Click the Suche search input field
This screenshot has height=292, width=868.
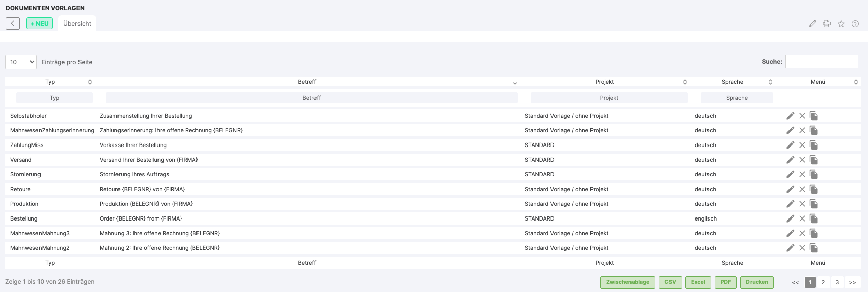[821, 61]
